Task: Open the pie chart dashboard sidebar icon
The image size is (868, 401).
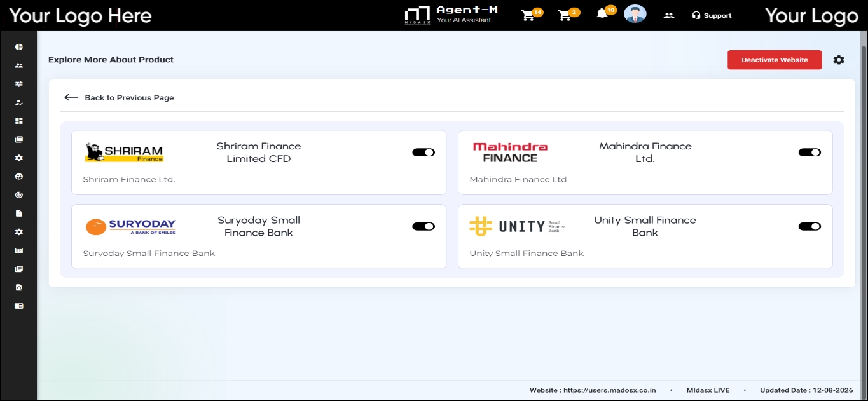Action: coord(19,47)
